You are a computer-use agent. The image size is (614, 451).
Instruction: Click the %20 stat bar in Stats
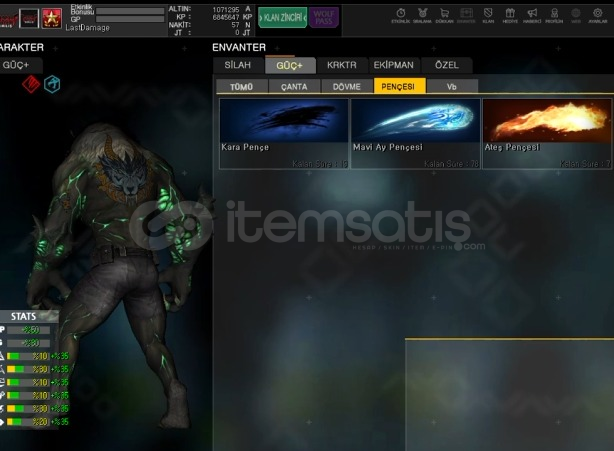[x=28, y=422]
